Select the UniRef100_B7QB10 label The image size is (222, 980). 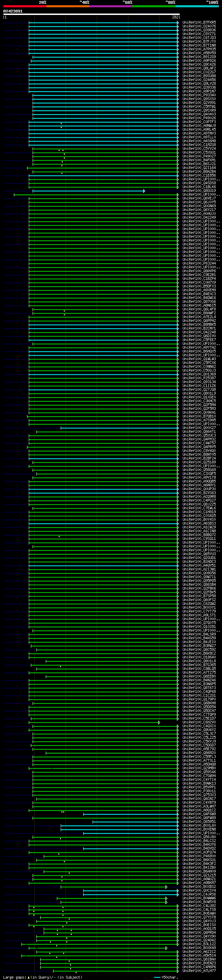[199, 416]
